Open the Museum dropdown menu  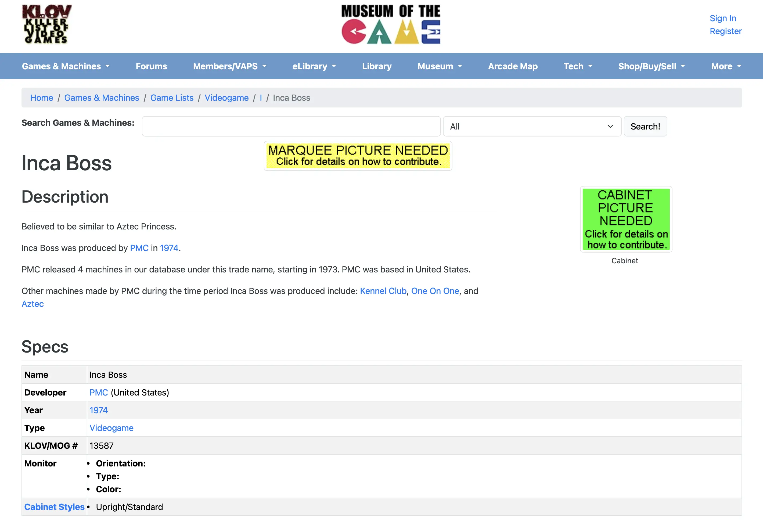[x=440, y=66]
